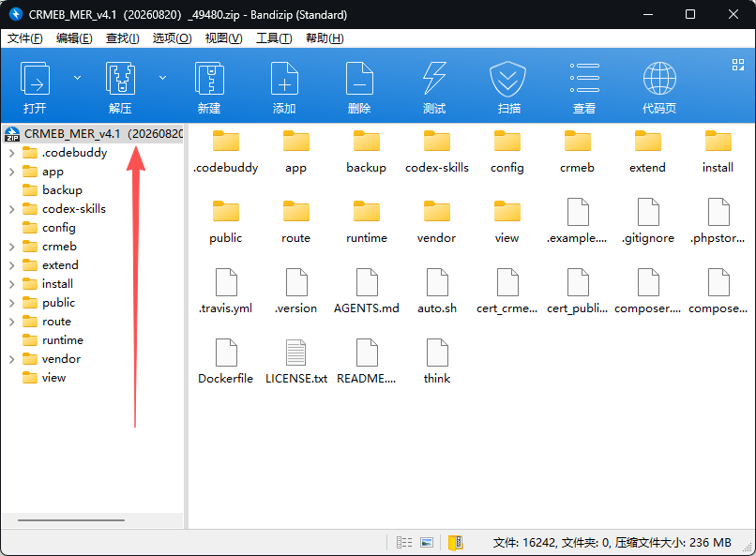This screenshot has height=556, width=756.
Task: Expand the extend tree node
Action: tap(12, 265)
